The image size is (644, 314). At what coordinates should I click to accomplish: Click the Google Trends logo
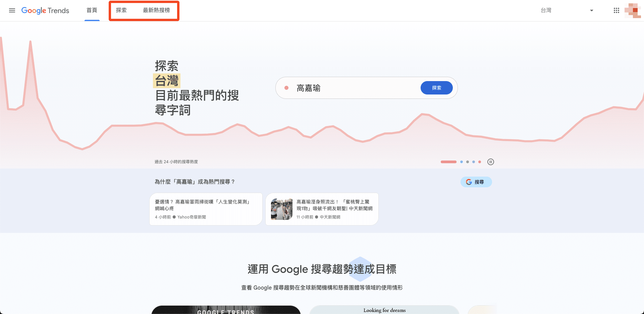pos(45,10)
